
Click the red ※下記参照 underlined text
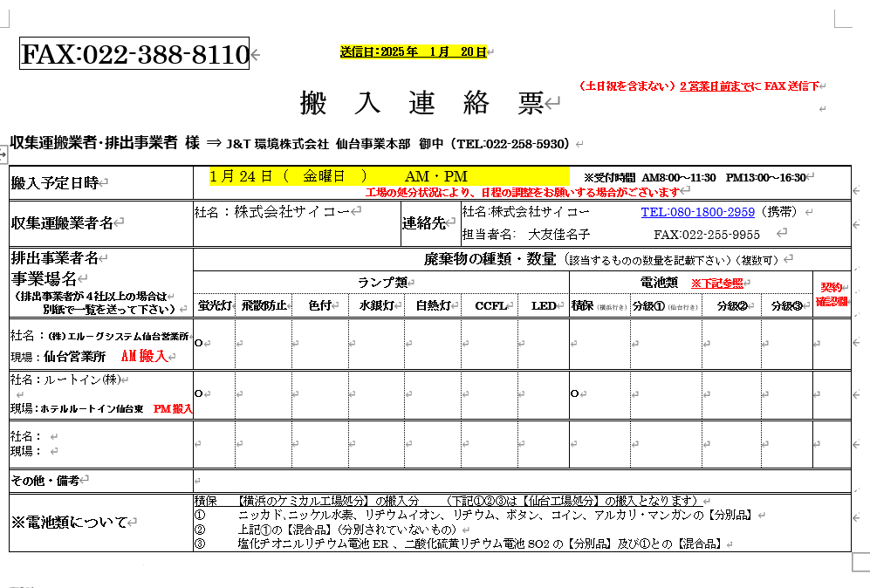point(716,284)
